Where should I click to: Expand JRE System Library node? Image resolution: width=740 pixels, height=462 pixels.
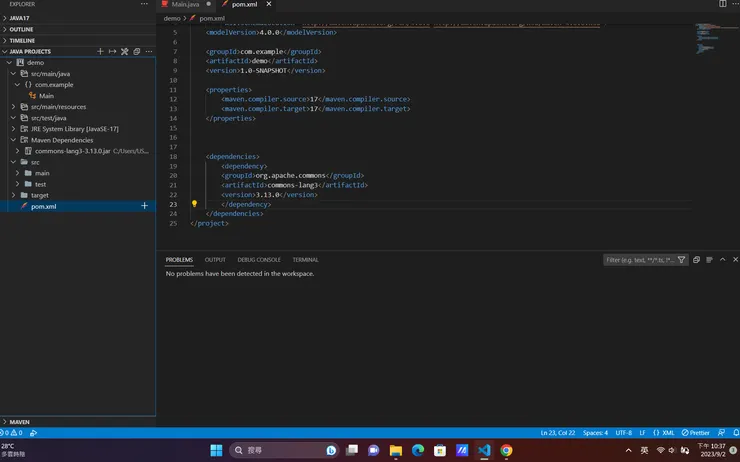tap(13, 129)
